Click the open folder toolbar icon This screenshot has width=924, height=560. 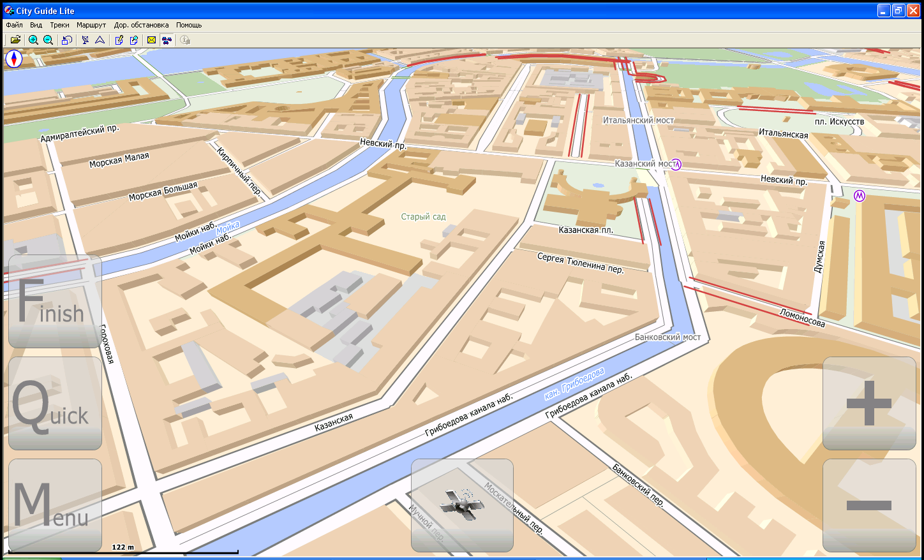pos(15,40)
